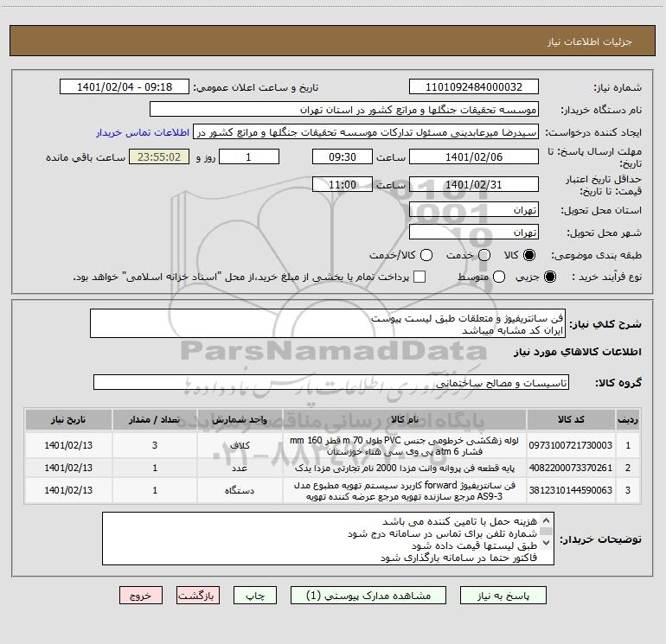666x644 pixels.
Task: Click the announcement date field 1401/02/04 - 09:18
Action: (125, 87)
